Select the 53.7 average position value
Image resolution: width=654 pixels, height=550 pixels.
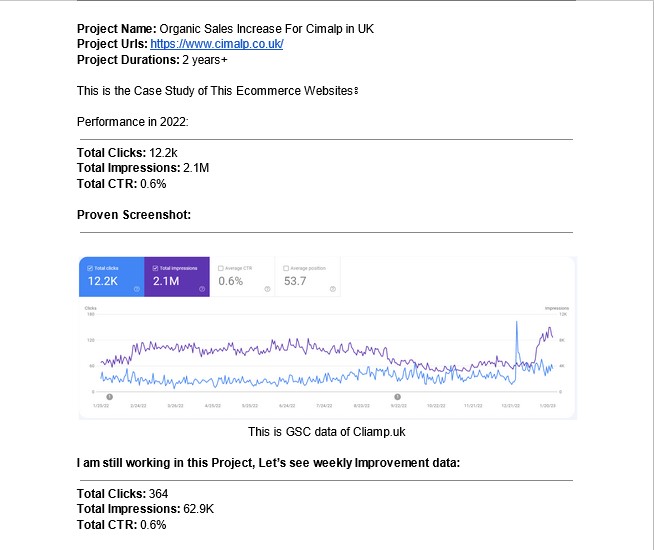click(x=295, y=281)
